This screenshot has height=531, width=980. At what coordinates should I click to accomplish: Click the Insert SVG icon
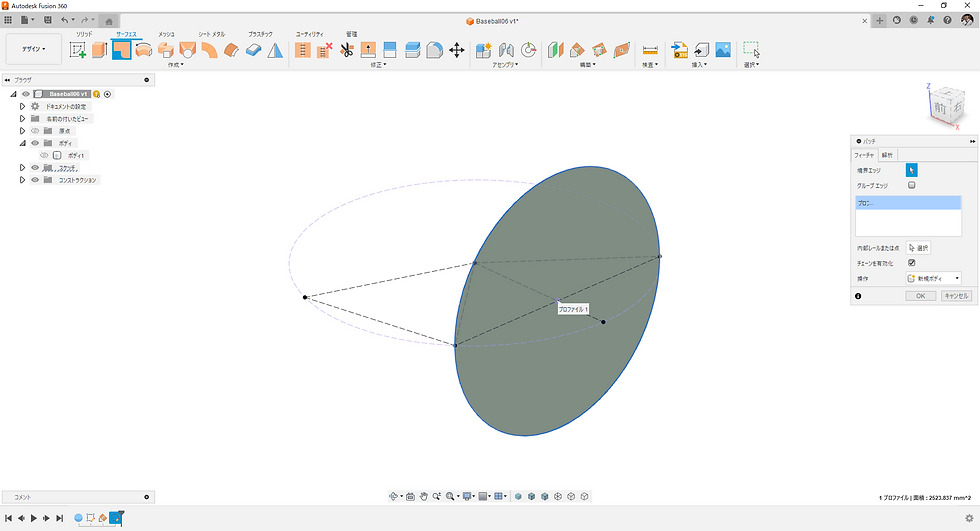coord(679,50)
